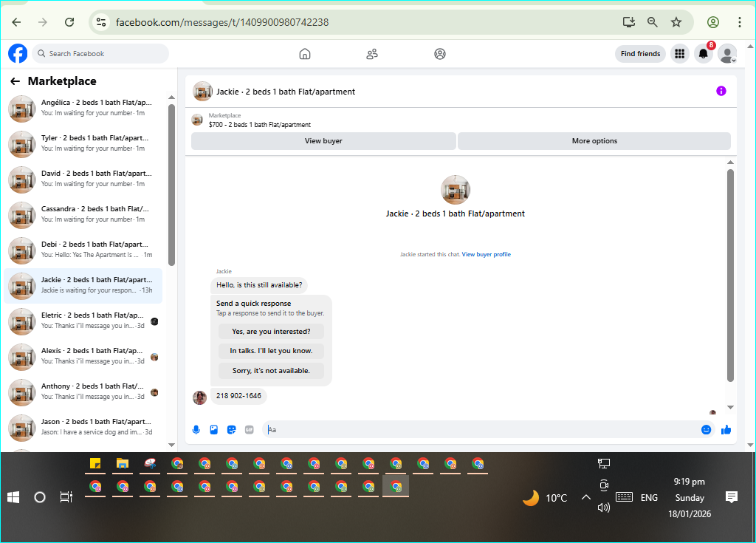Image resolution: width=756 pixels, height=543 pixels.
Task: Go to Home feed icon
Action: (x=305, y=54)
